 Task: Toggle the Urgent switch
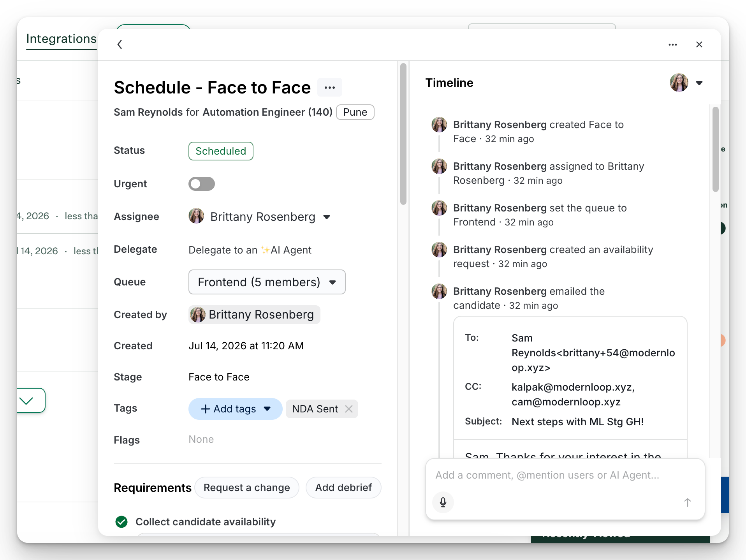201,184
